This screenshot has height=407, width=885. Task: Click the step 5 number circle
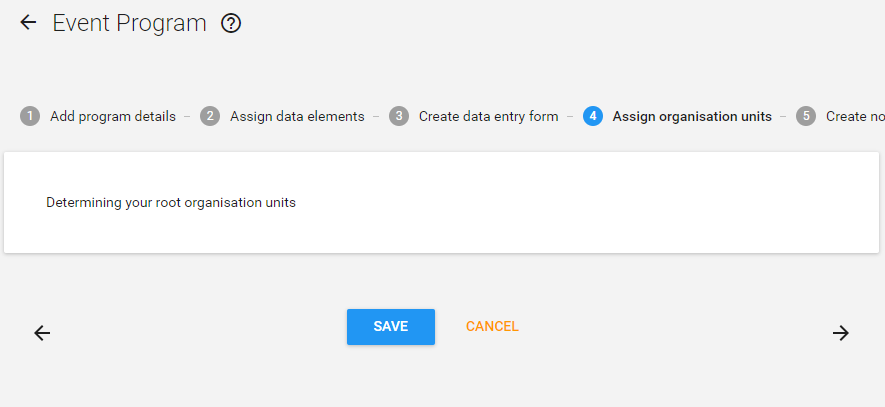pos(806,116)
